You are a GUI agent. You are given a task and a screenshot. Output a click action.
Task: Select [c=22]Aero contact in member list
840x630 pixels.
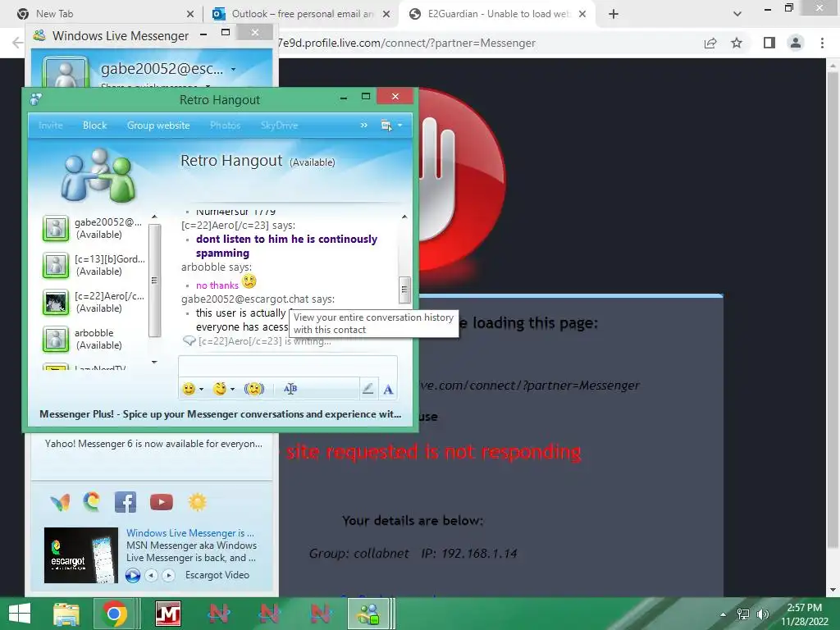(94, 302)
